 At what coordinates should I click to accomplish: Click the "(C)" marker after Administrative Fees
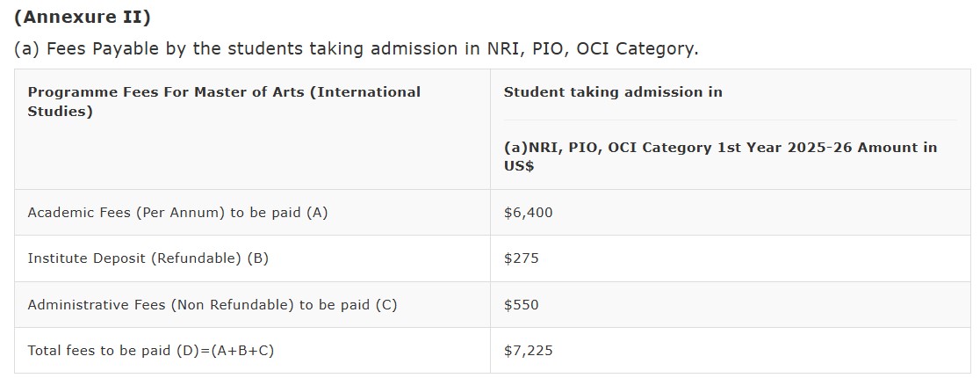pyautogui.click(x=386, y=305)
